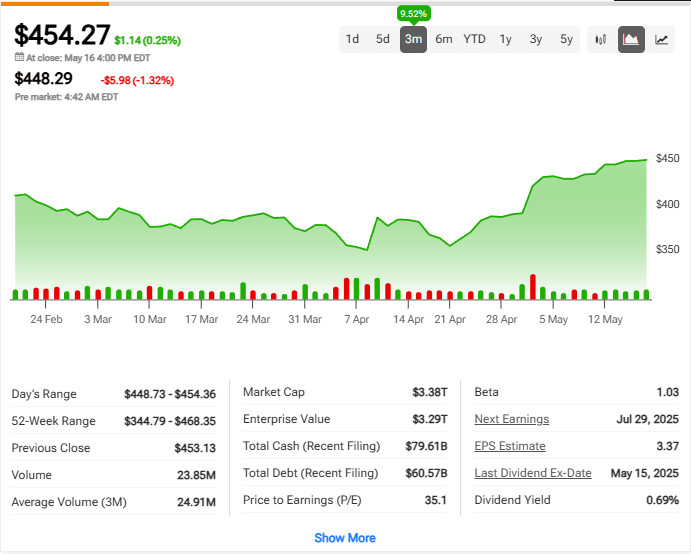Click EPS estimate value 3.37
This screenshot has width=691, height=554.
668,446
